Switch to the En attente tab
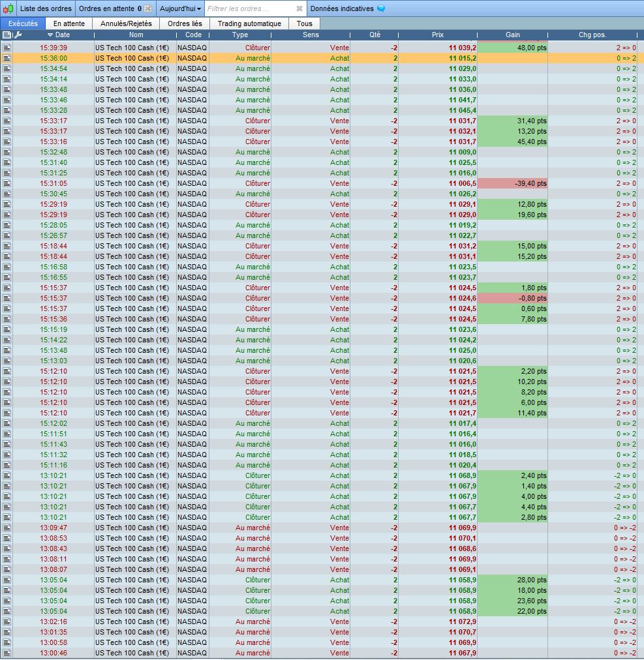Image resolution: width=644 pixels, height=660 pixels. pos(69,23)
